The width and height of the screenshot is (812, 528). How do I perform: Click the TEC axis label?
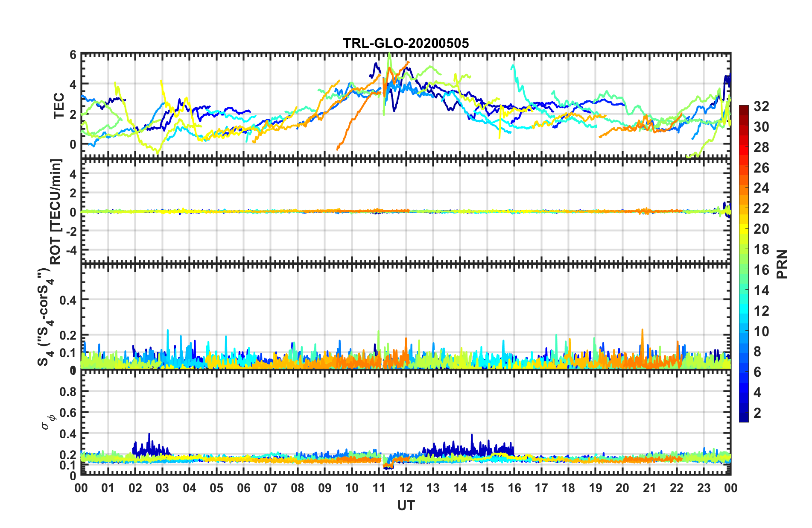coord(58,106)
